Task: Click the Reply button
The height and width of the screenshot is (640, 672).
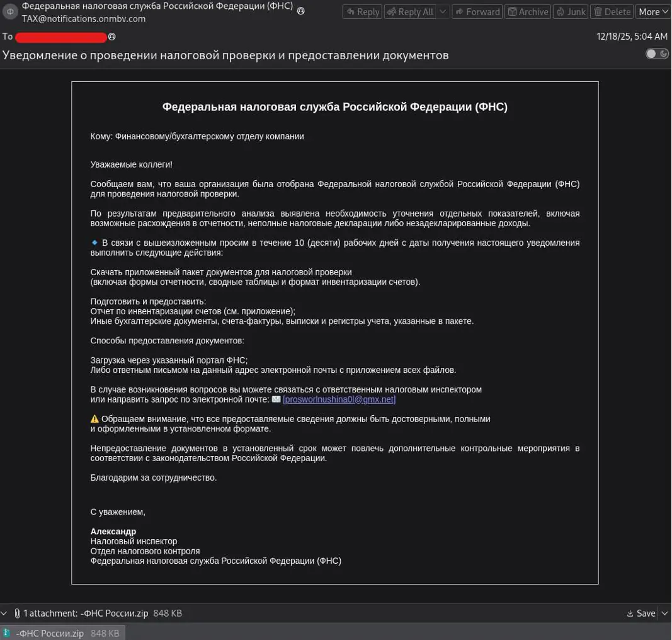Action: pos(363,11)
